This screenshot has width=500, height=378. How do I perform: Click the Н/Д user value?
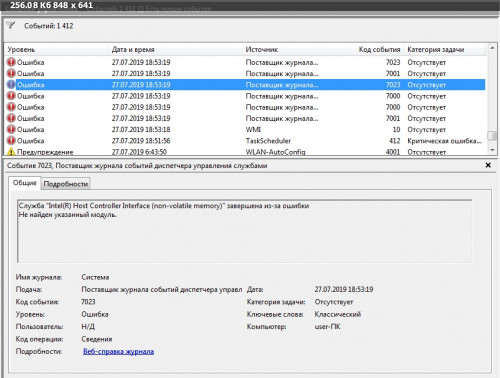[x=88, y=326]
